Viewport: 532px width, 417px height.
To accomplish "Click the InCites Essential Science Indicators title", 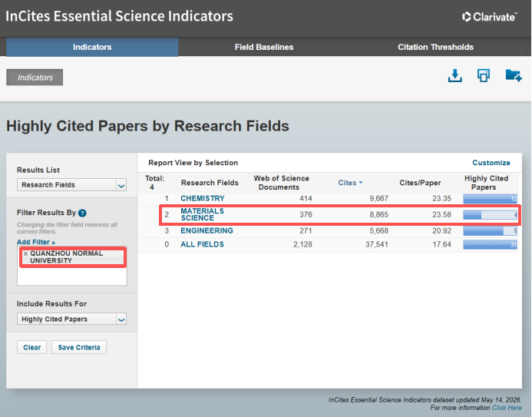I will point(120,16).
